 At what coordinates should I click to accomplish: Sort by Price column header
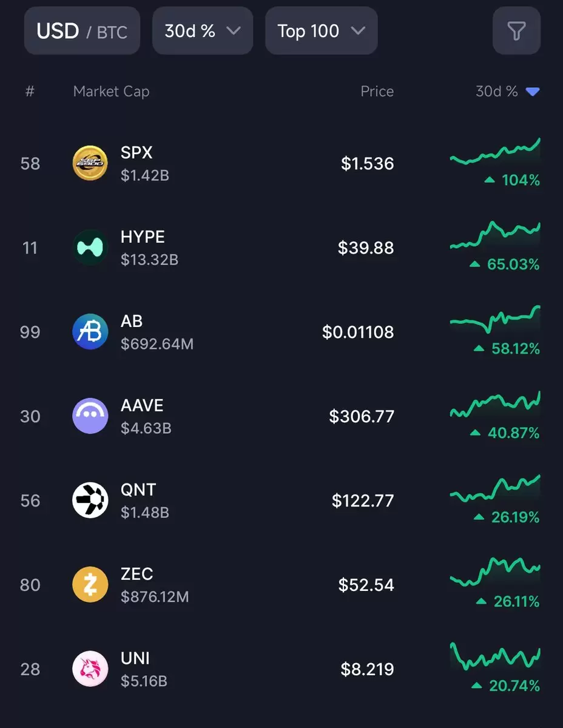pyautogui.click(x=377, y=92)
